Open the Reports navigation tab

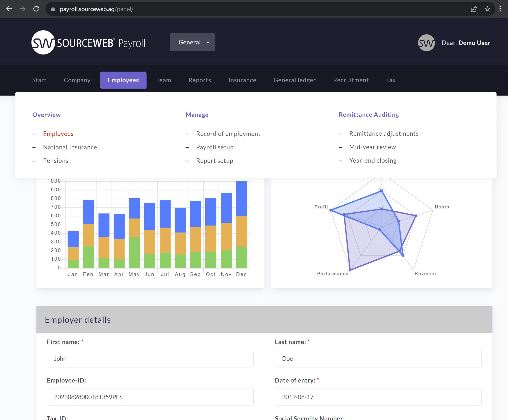coord(200,80)
